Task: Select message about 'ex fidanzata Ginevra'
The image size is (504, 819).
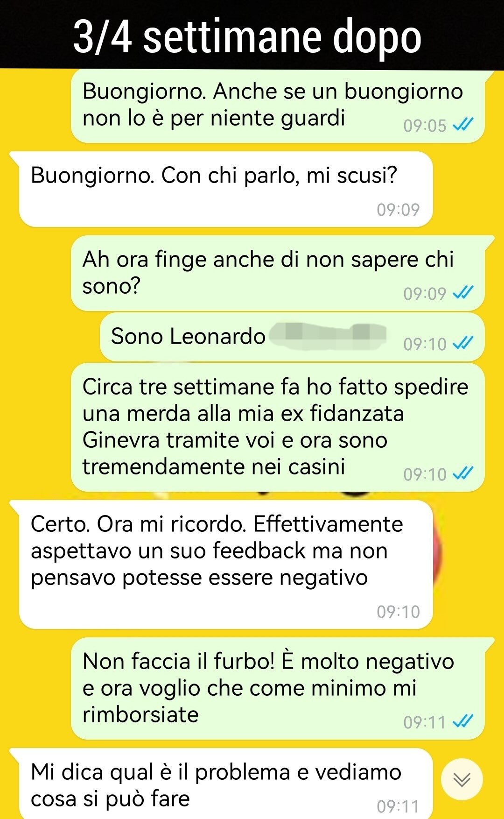Action: pyautogui.click(x=278, y=427)
